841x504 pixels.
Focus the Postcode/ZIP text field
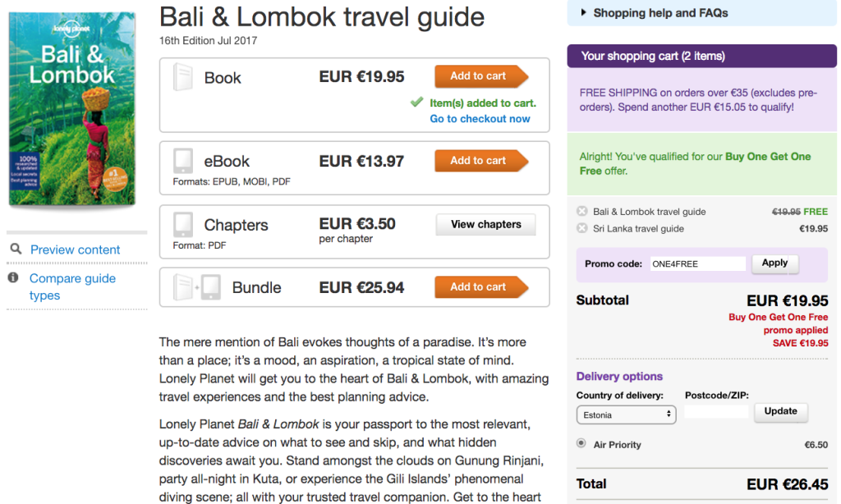click(716, 412)
